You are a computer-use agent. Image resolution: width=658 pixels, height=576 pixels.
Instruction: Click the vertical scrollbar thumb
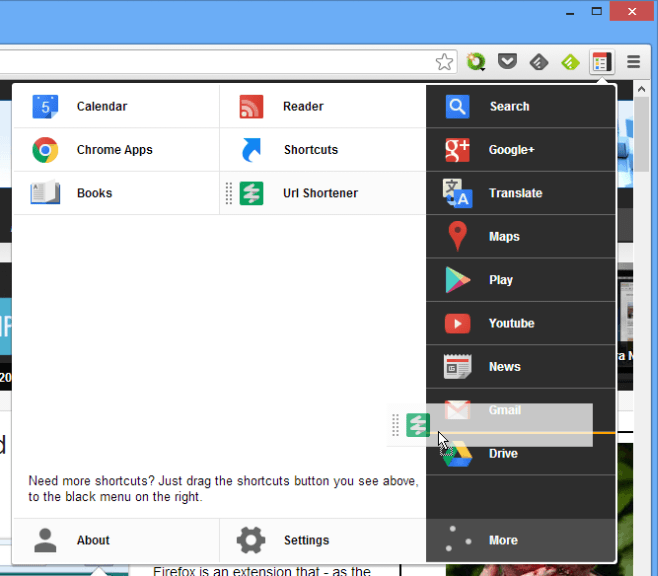pos(641,134)
